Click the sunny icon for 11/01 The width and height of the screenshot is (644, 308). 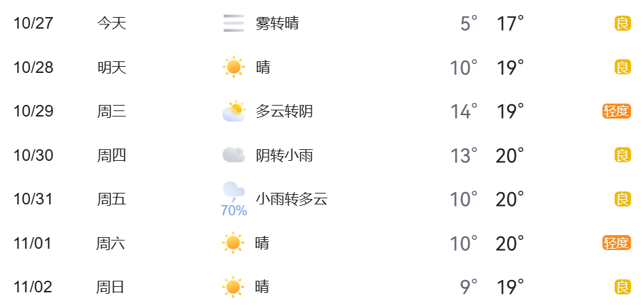pyautogui.click(x=233, y=243)
